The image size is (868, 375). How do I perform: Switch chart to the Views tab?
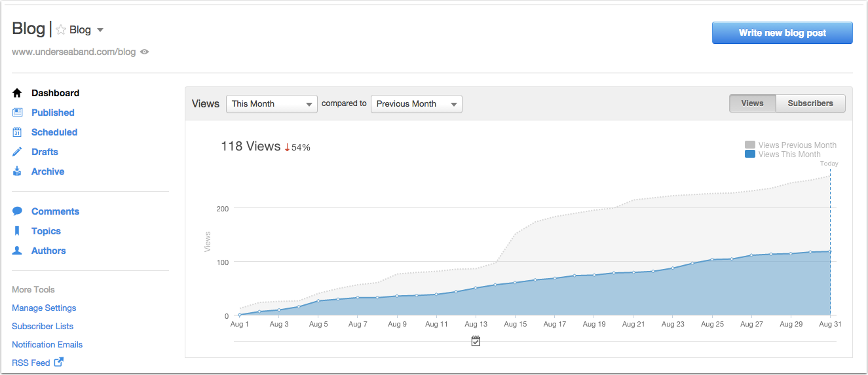point(753,103)
